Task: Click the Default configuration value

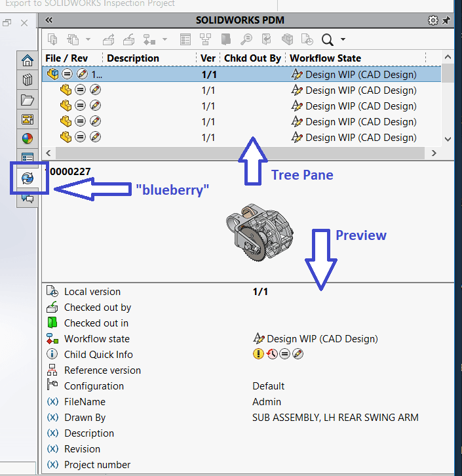Action: (268, 386)
